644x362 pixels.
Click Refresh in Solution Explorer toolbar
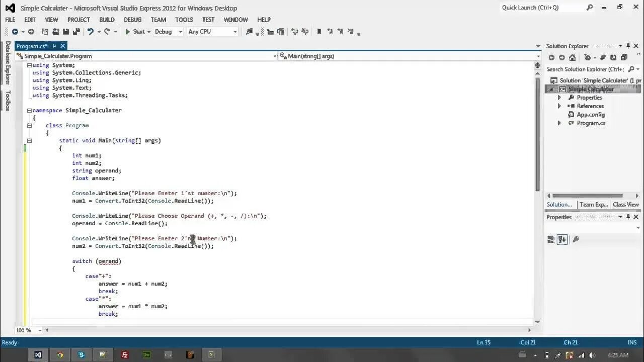tap(613, 58)
